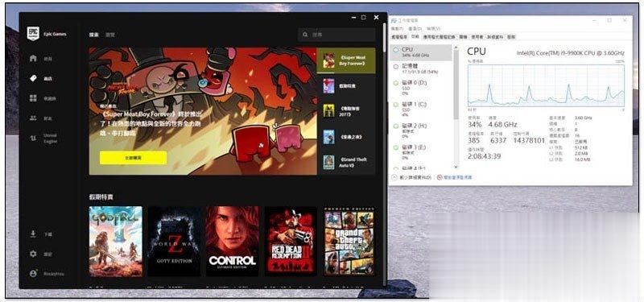644x302 pixels.
Task: Switch to the Browse tab beside 探索
Action: pyautogui.click(x=110, y=35)
